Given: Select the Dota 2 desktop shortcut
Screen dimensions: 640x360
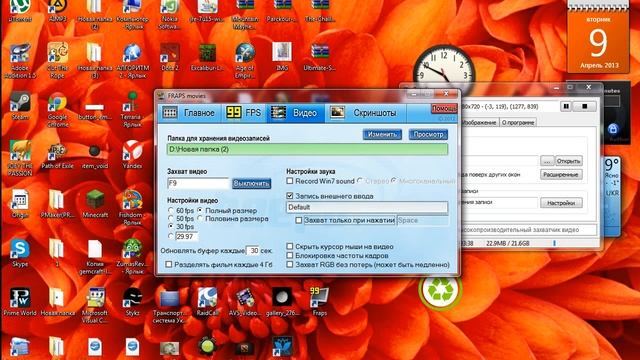Looking at the screenshot, I should pyautogui.click(x=169, y=57).
